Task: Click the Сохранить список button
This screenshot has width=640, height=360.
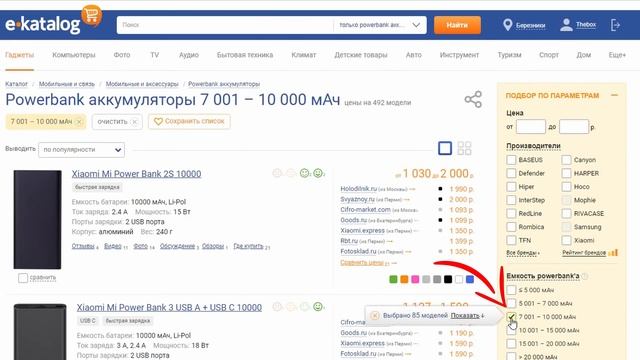Action: click(189, 121)
